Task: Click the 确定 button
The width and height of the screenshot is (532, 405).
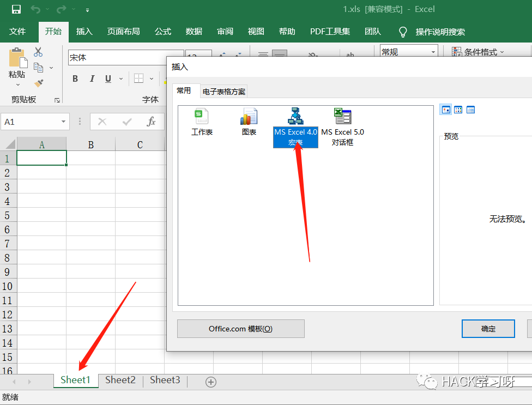Action: pyautogui.click(x=488, y=329)
